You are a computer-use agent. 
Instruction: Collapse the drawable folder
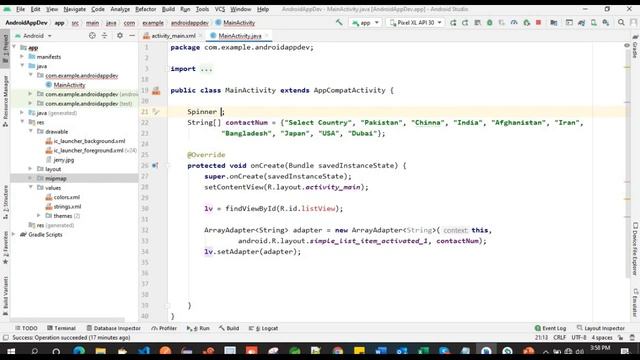[x=31, y=131]
